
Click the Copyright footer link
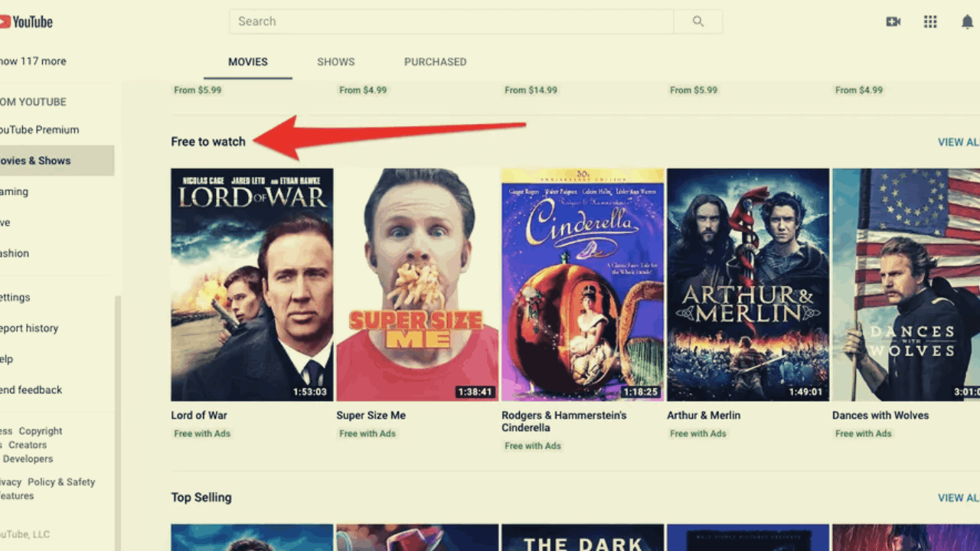[41, 431]
